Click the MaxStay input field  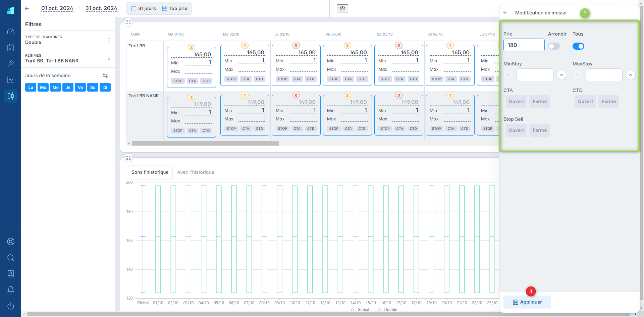[x=604, y=75]
